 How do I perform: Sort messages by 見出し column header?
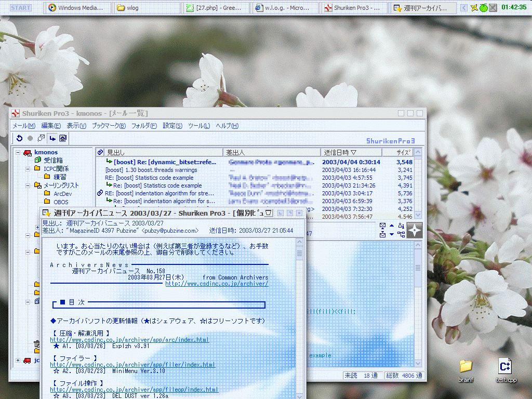coord(163,152)
